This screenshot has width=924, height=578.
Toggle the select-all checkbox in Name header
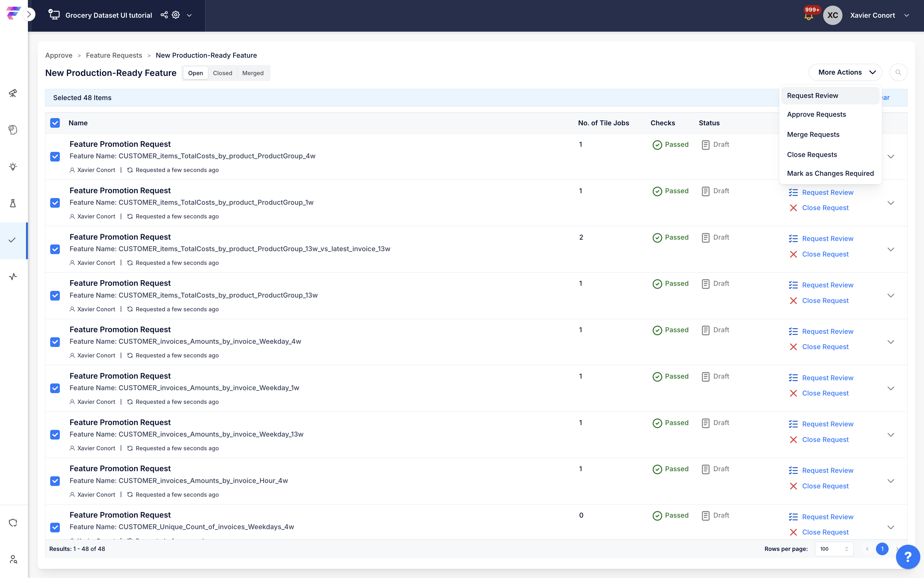[55, 123]
